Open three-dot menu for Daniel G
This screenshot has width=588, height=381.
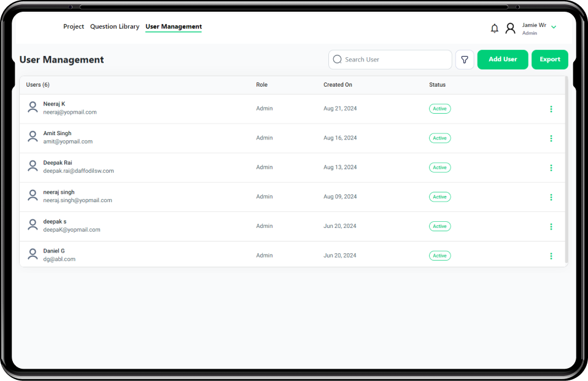click(551, 256)
